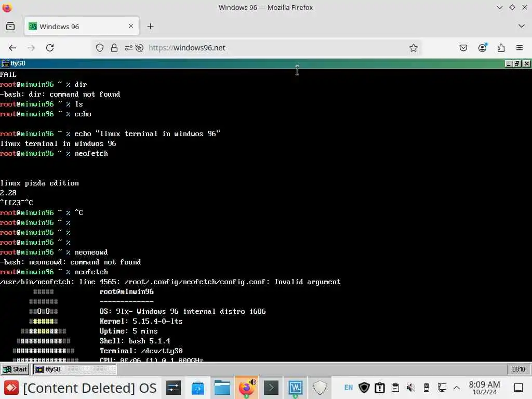Bookmark this page with the star
The height and width of the screenshot is (399, 532).
click(x=413, y=48)
